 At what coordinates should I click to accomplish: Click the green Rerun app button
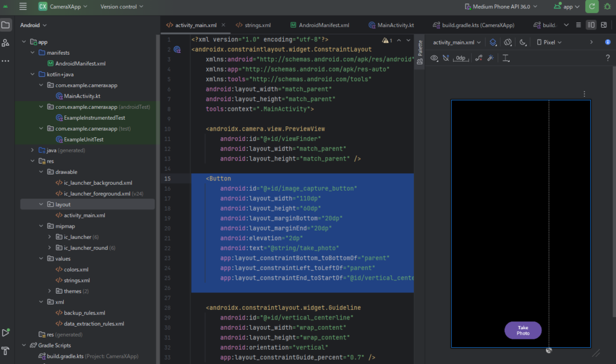(x=592, y=7)
